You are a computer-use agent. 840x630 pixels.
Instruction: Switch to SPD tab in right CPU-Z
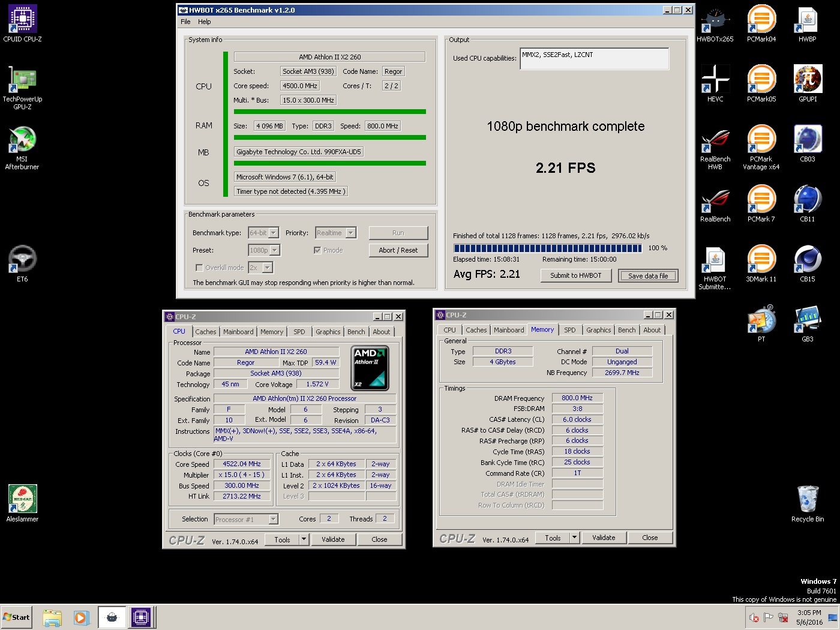570,330
